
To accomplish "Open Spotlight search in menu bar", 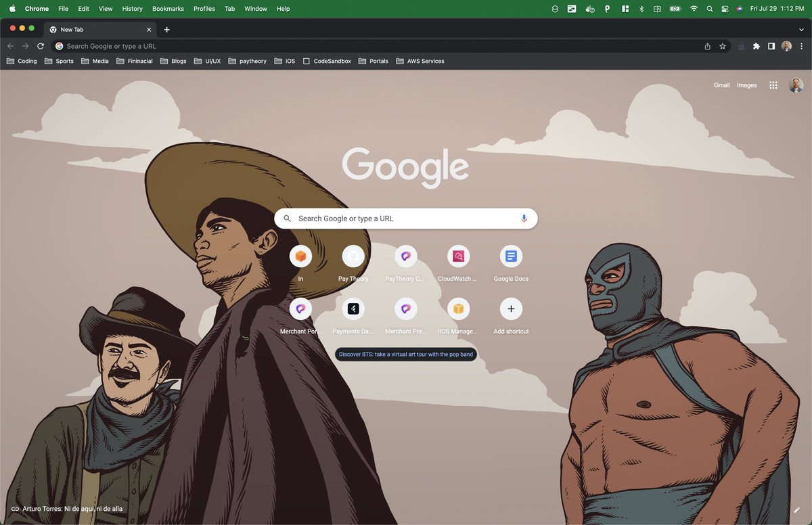I will [x=709, y=9].
